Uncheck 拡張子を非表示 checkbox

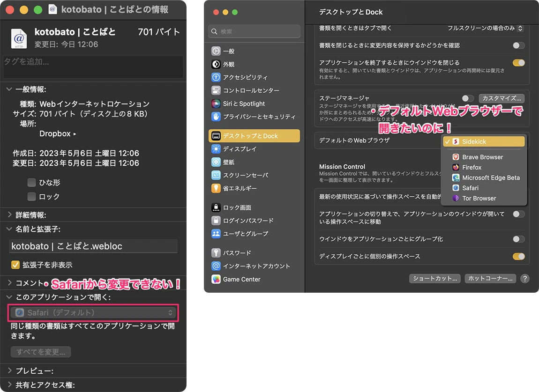(15, 265)
